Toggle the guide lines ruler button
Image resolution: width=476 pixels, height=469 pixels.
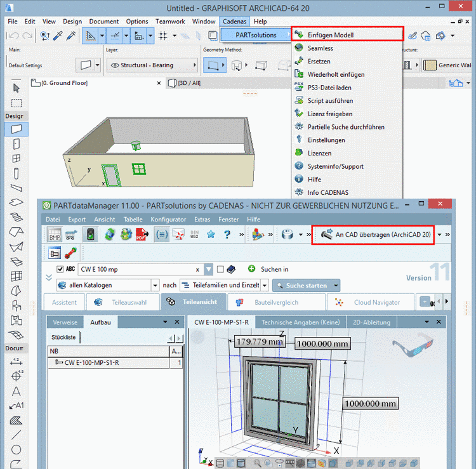point(90,36)
